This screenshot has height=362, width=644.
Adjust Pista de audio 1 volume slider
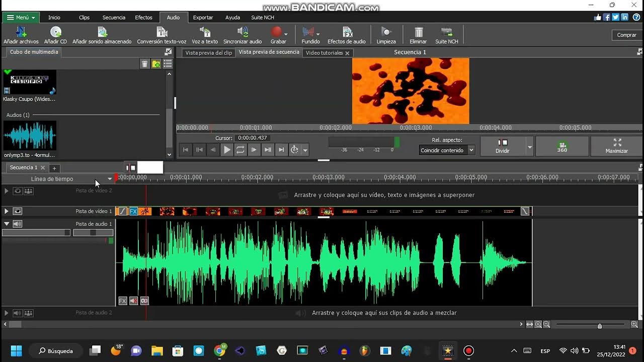point(36,233)
